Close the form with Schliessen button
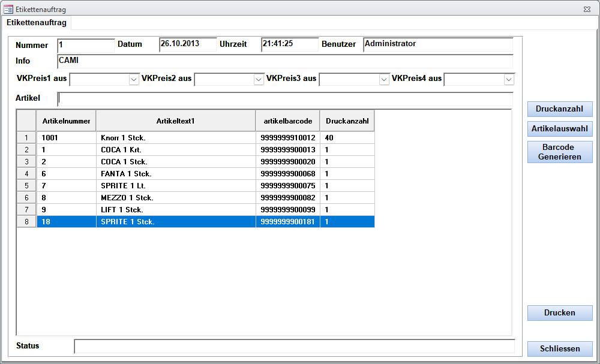 [559, 348]
